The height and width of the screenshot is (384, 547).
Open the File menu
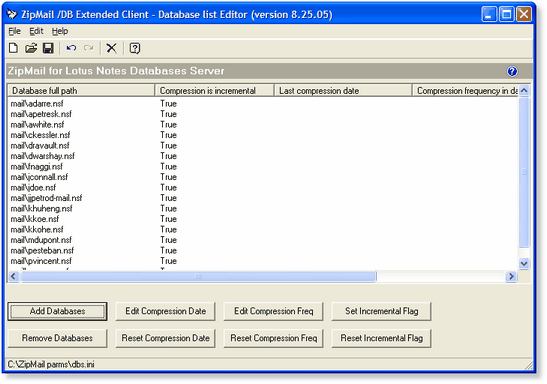click(x=14, y=31)
